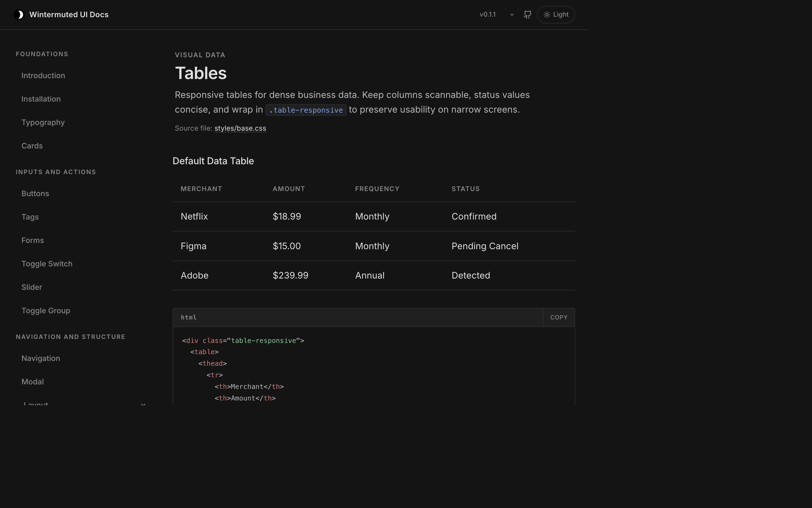Switch to Light theme
812x508 pixels.
[x=556, y=15]
